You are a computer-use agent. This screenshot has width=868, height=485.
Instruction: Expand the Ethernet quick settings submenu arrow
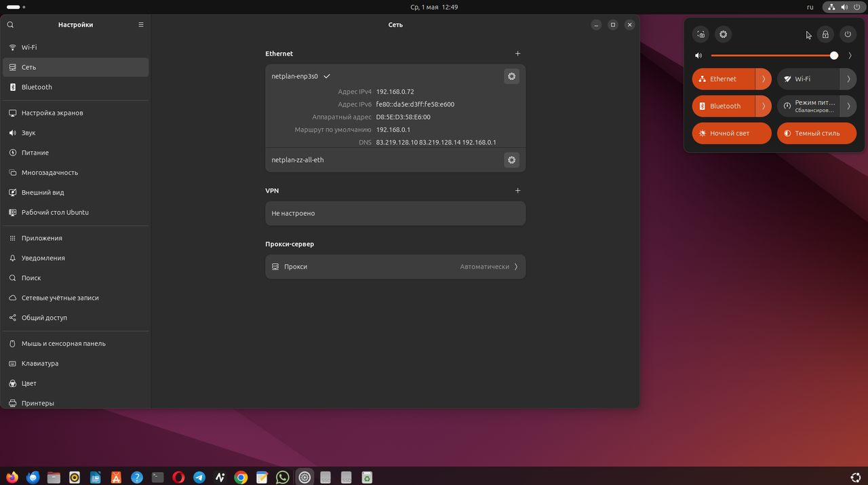click(764, 79)
